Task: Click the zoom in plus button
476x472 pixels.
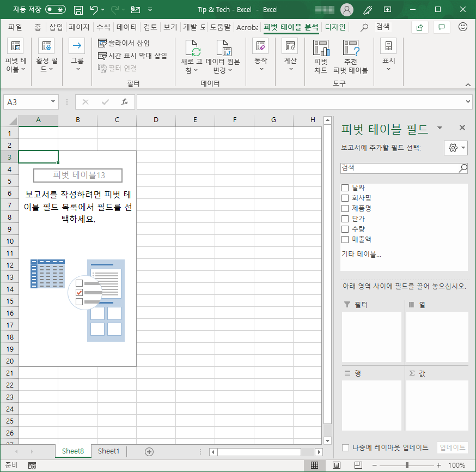Action: pyautogui.click(x=438, y=465)
